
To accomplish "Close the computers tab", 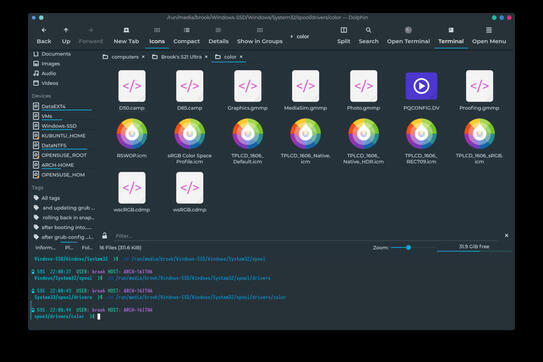I will coord(143,57).
